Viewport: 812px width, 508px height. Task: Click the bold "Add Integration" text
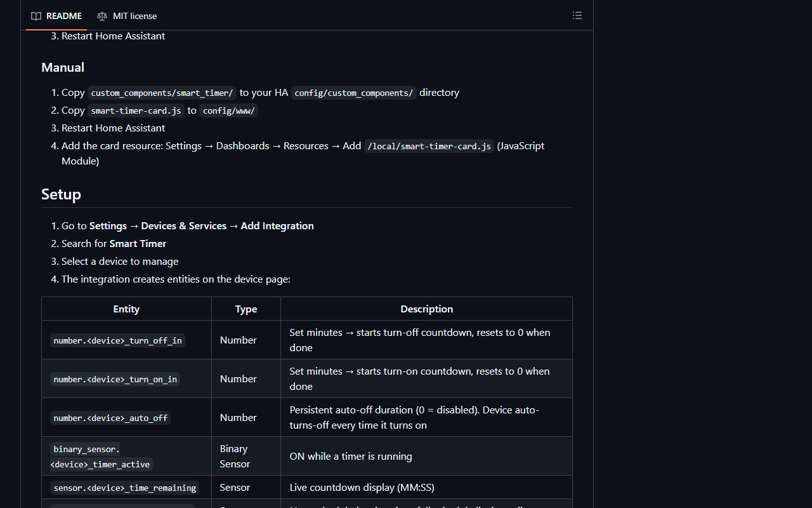pyautogui.click(x=277, y=225)
